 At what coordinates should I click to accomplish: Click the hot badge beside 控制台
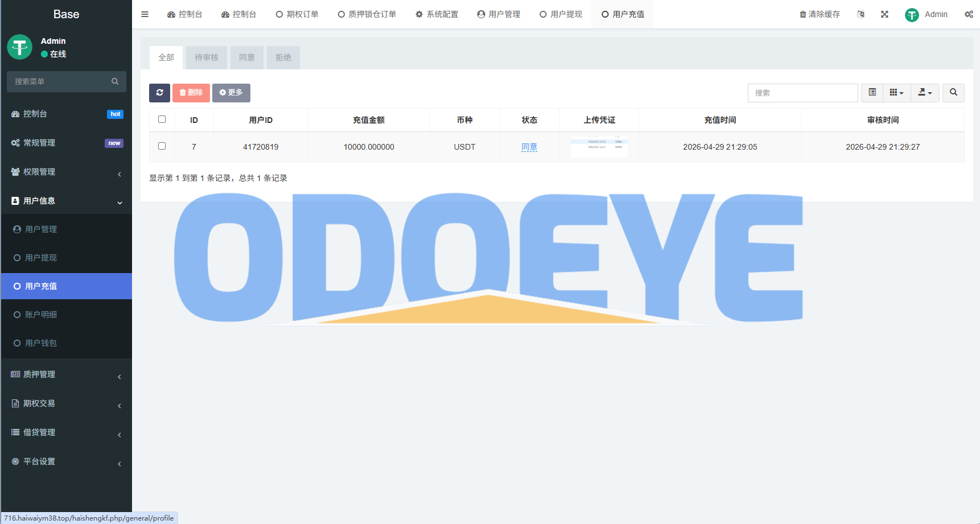click(x=116, y=114)
